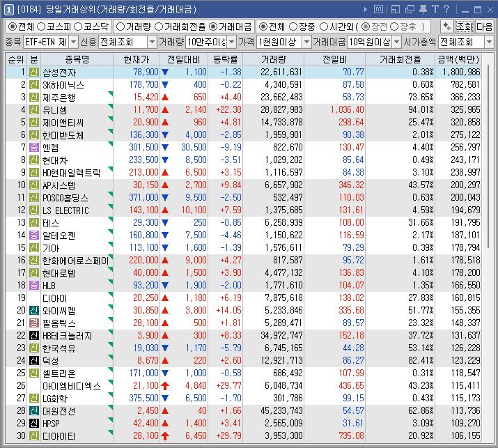
Task: Toggle the pushpin always-on-top icon
Action: tap(423, 9)
